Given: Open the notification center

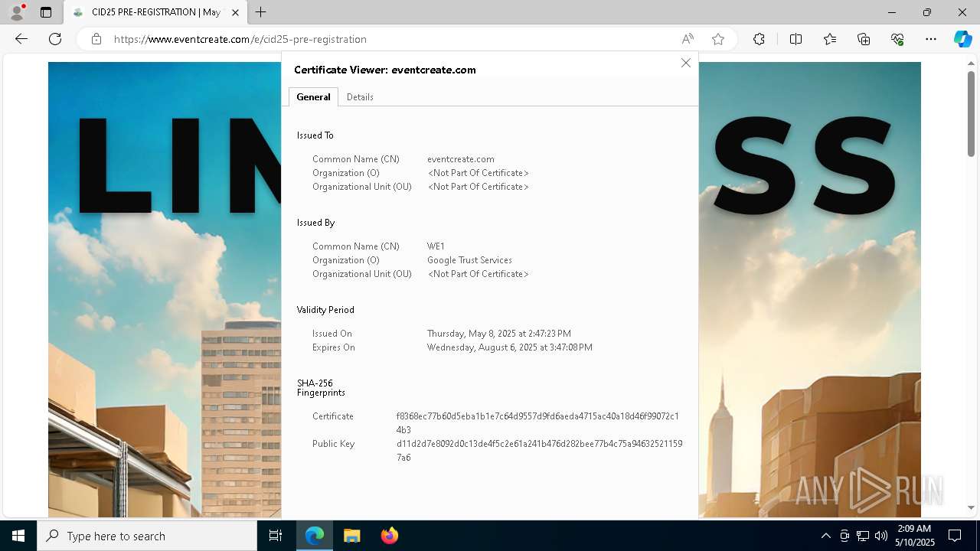Looking at the screenshot, I should coord(955,536).
